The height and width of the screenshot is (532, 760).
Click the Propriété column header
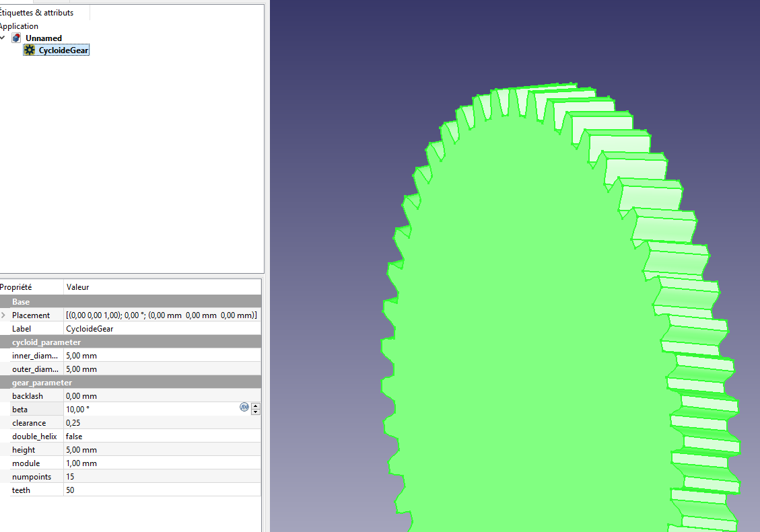click(16, 287)
